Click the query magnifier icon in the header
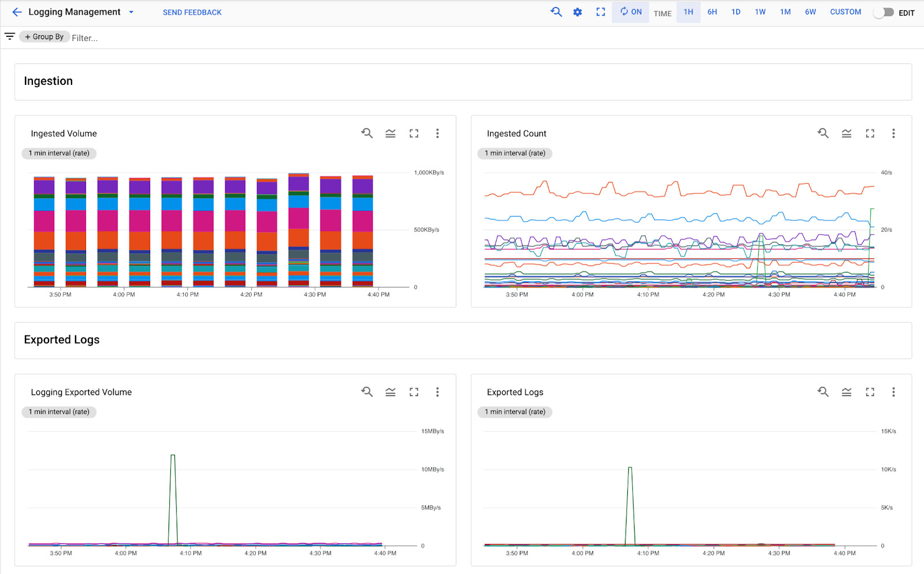 [556, 12]
